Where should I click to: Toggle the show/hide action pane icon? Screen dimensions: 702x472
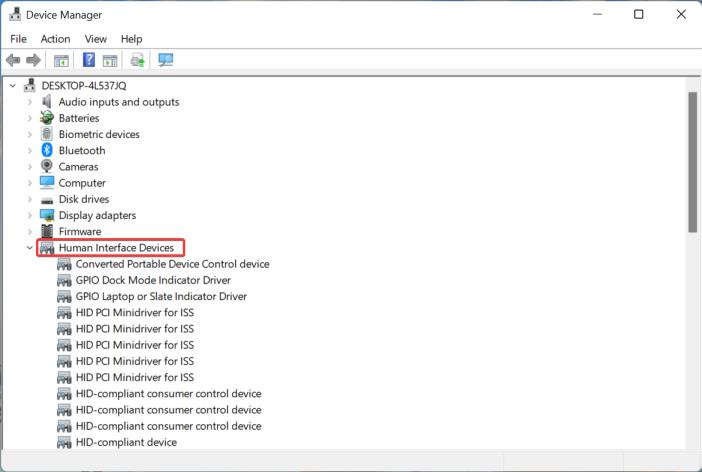pyautogui.click(x=110, y=60)
